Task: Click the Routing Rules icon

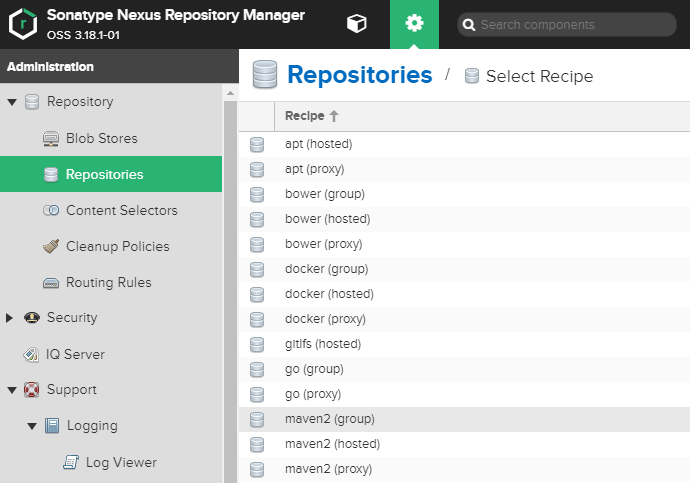Action: 51,282
